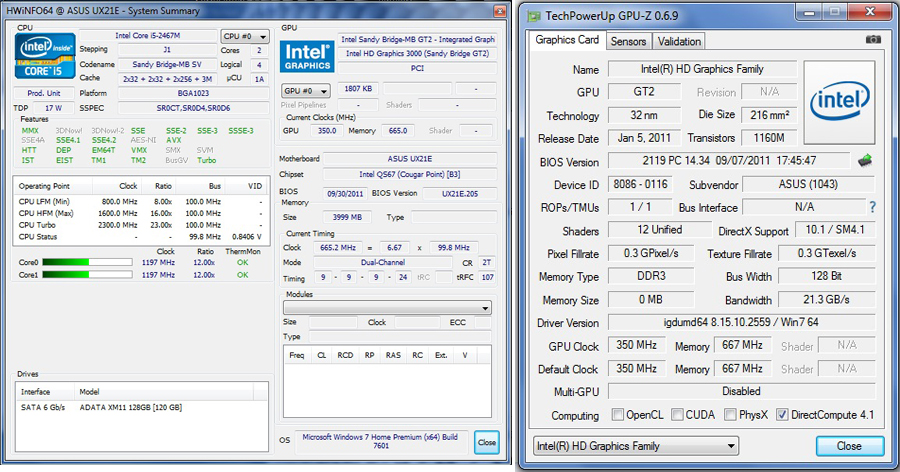Click the Model column header in Drives
This screenshot has height=472, width=900.
89,392
